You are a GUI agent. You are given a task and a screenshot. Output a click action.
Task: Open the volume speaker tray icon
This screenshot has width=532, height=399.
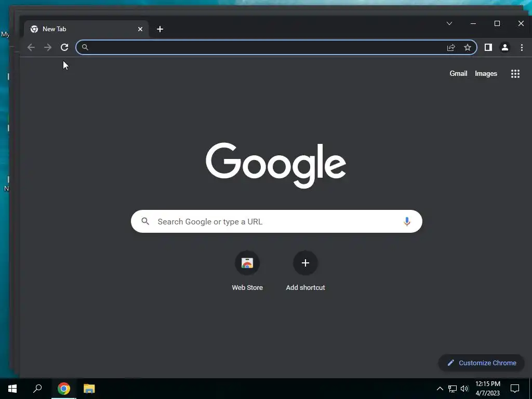point(464,389)
